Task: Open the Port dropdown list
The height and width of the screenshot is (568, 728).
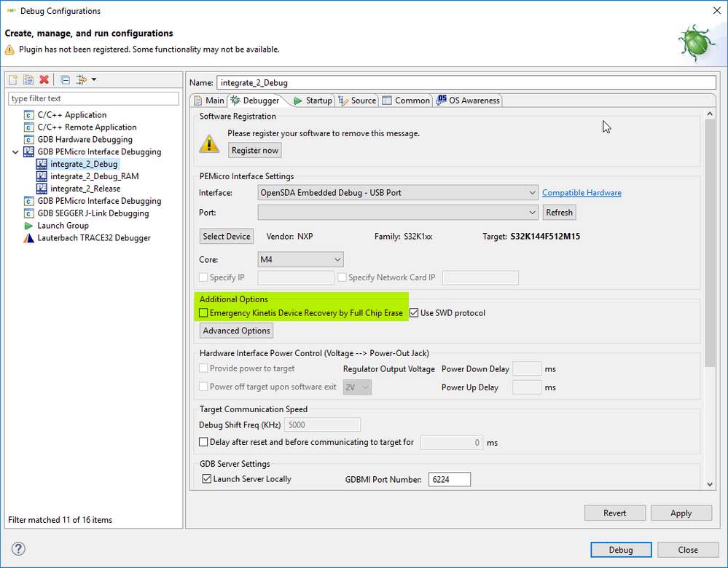Action: [398, 213]
